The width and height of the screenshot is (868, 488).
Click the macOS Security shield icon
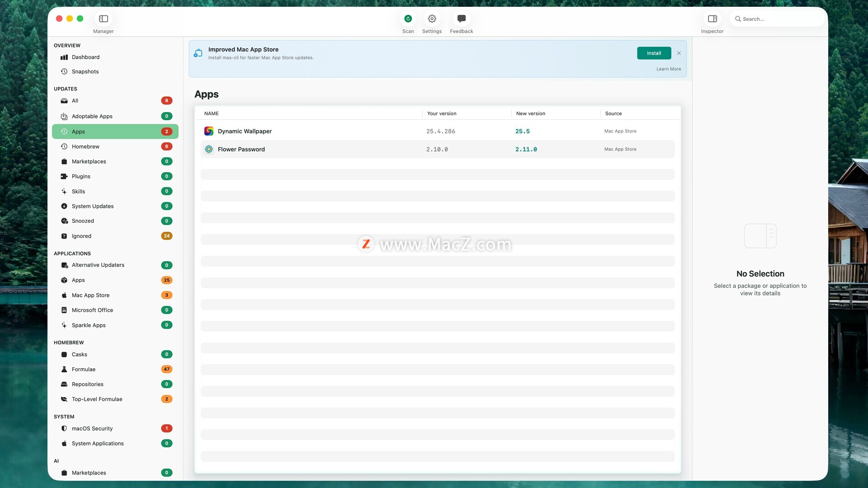64,428
